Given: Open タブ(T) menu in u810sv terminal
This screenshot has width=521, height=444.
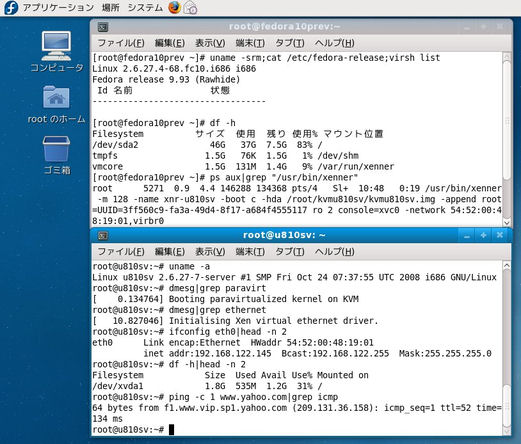Looking at the screenshot, I should click(290, 252).
